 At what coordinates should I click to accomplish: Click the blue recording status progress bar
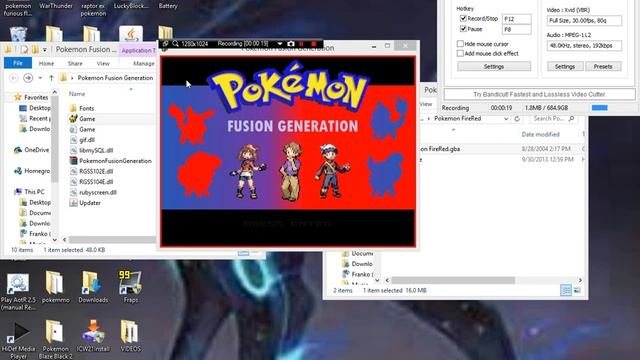pyautogui.click(x=600, y=108)
